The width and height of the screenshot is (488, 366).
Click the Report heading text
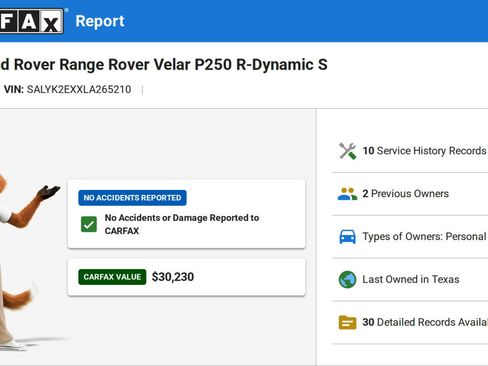pos(100,21)
